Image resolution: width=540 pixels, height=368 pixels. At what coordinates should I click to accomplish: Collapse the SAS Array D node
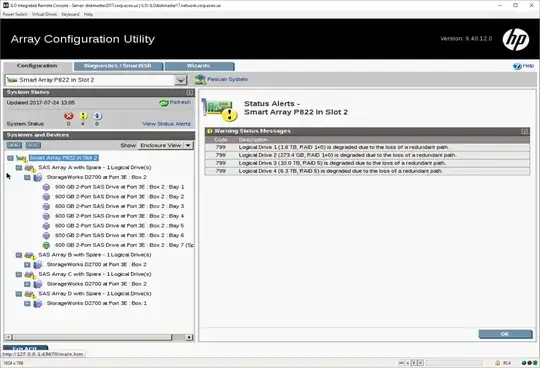pos(19,294)
